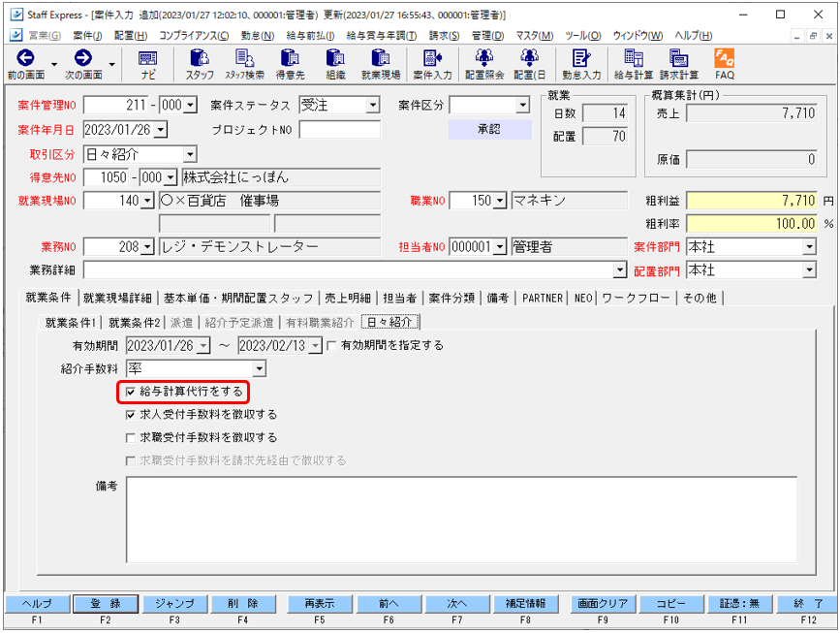Open the 担当者NO dropdown arrow
Screen dimensions: 840x633
[x=500, y=247]
